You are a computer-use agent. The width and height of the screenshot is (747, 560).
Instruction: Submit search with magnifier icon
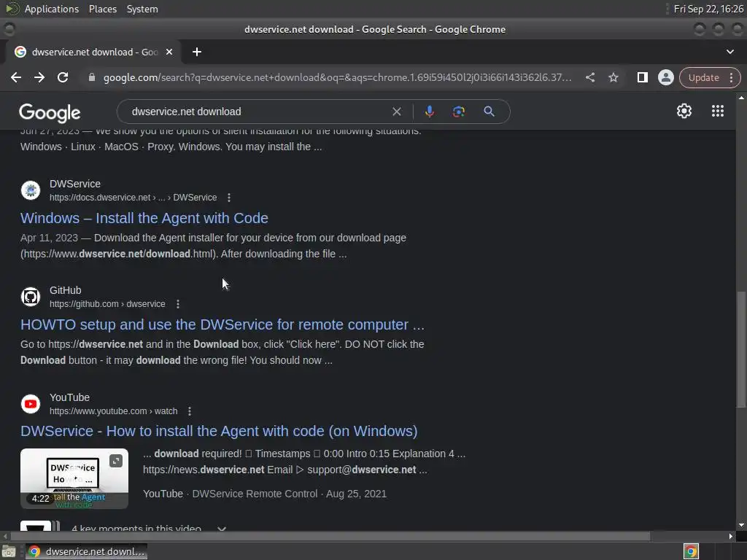coord(489,112)
